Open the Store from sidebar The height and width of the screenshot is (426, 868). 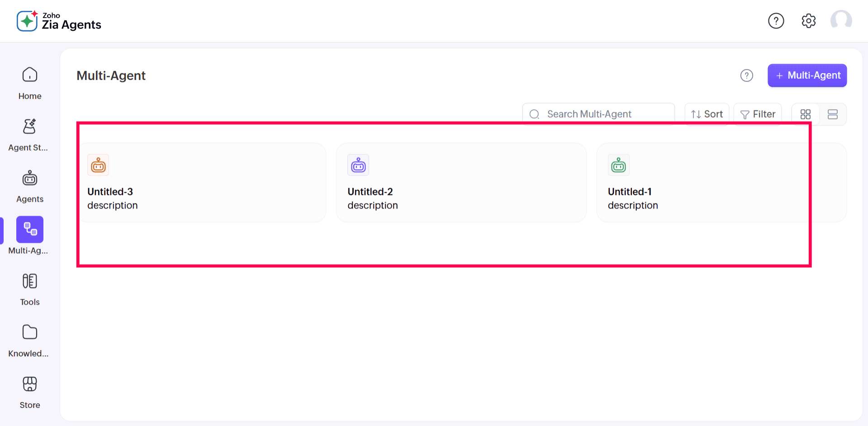pos(30,393)
